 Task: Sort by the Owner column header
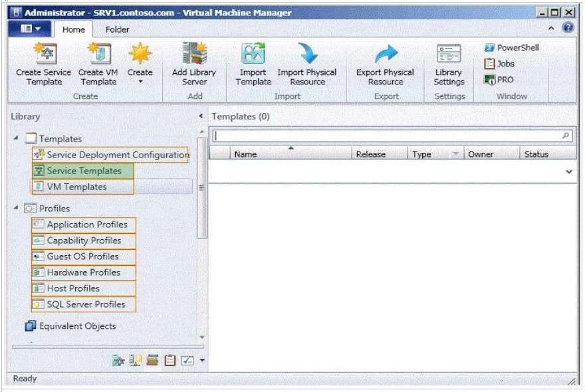[x=492, y=153]
